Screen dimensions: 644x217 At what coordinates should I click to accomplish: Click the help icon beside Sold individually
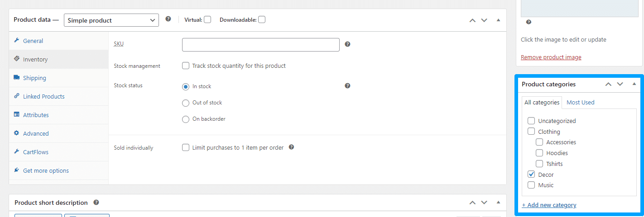[291, 147]
